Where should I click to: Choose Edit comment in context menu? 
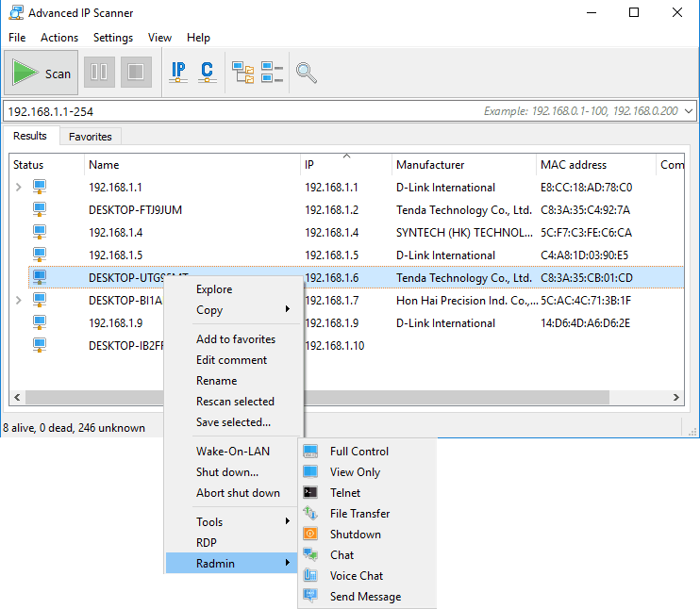pyautogui.click(x=232, y=359)
